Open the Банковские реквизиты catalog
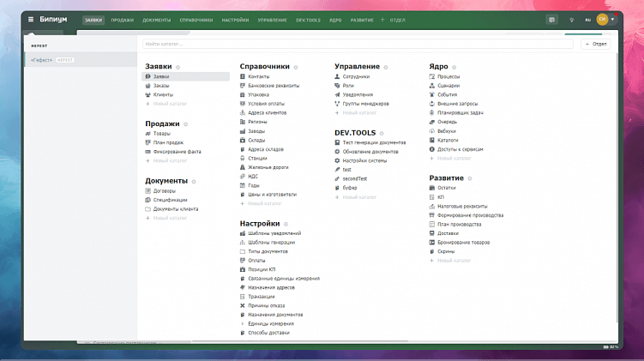This screenshot has height=361, width=644. pos(274,86)
